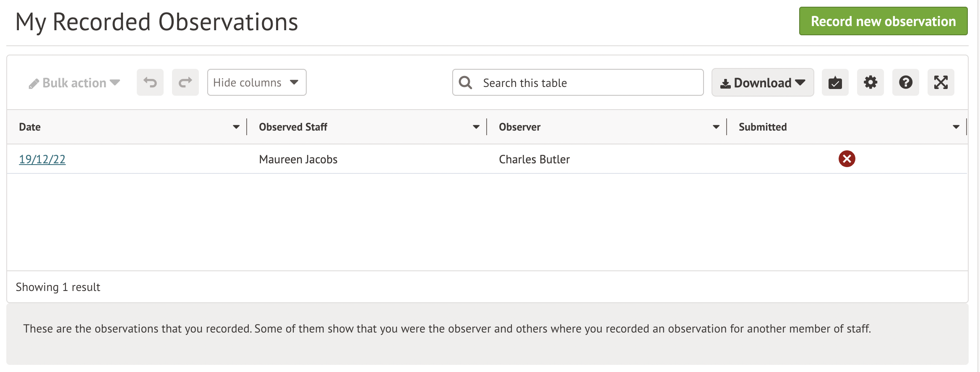980x372 pixels.
Task: Click the redo arrow icon
Action: [x=185, y=82]
